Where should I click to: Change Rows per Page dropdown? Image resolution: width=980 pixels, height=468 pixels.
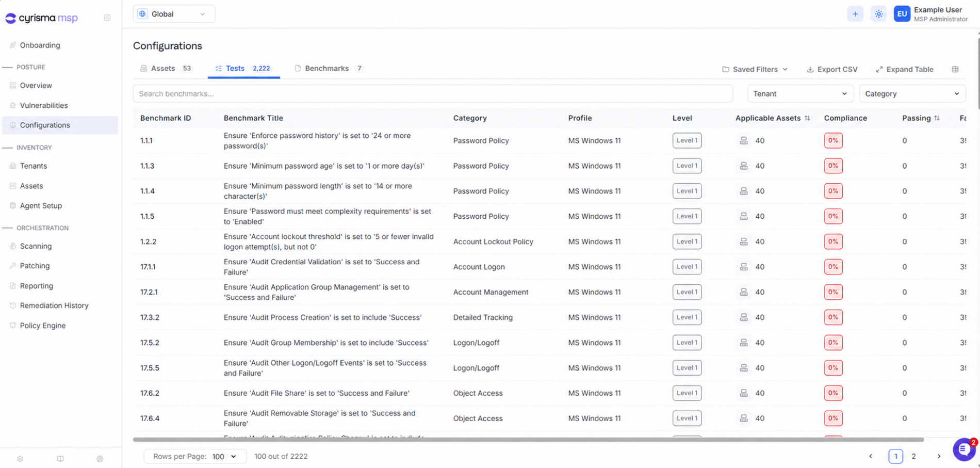tap(195, 456)
